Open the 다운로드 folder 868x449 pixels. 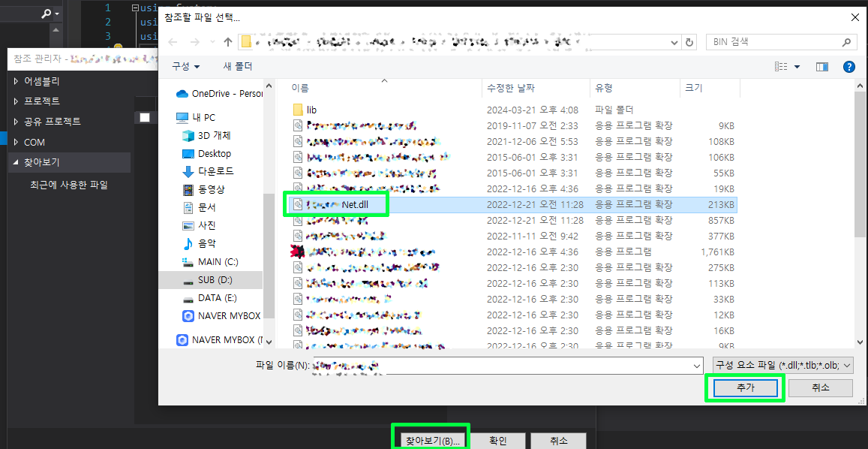click(208, 171)
